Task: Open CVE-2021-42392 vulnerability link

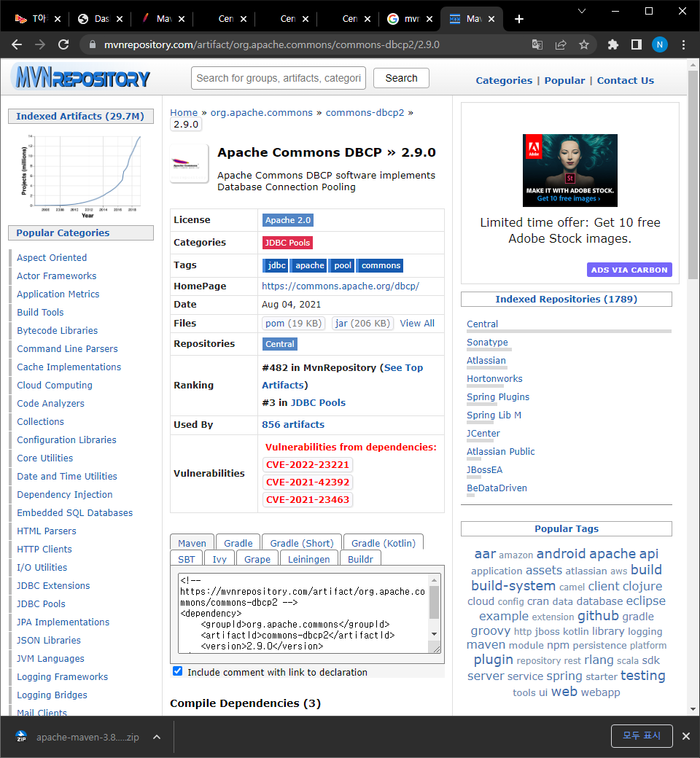Action: [x=307, y=482]
